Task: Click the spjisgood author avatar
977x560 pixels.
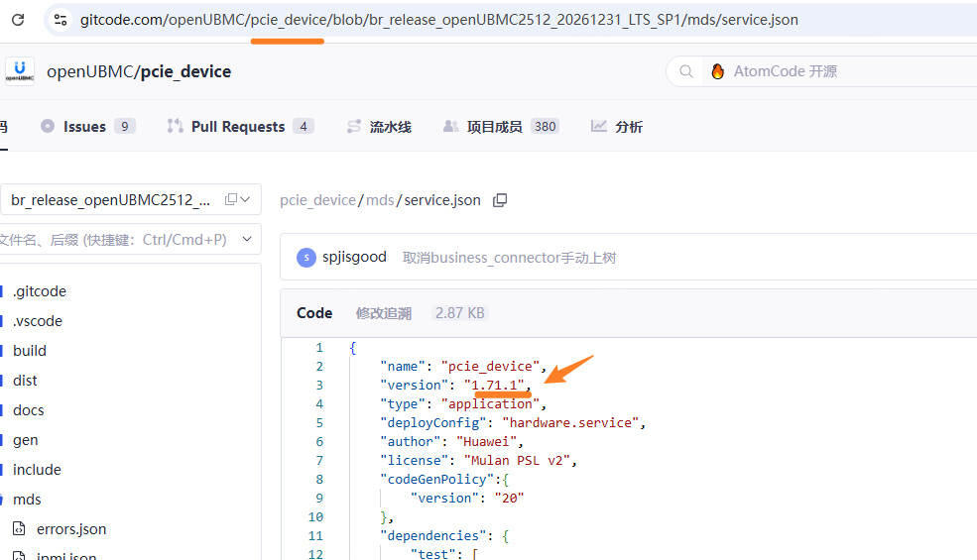Action: pos(306,258)
